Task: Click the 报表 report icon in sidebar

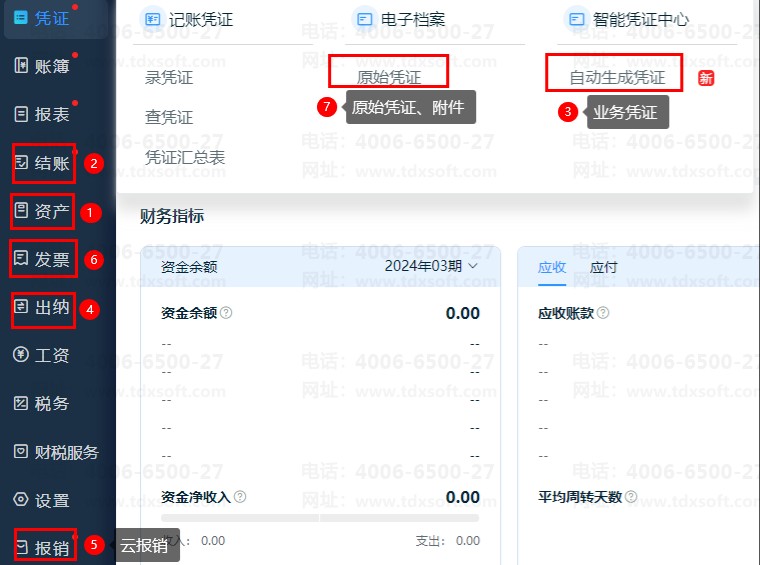Action: [x=21, y=114]
